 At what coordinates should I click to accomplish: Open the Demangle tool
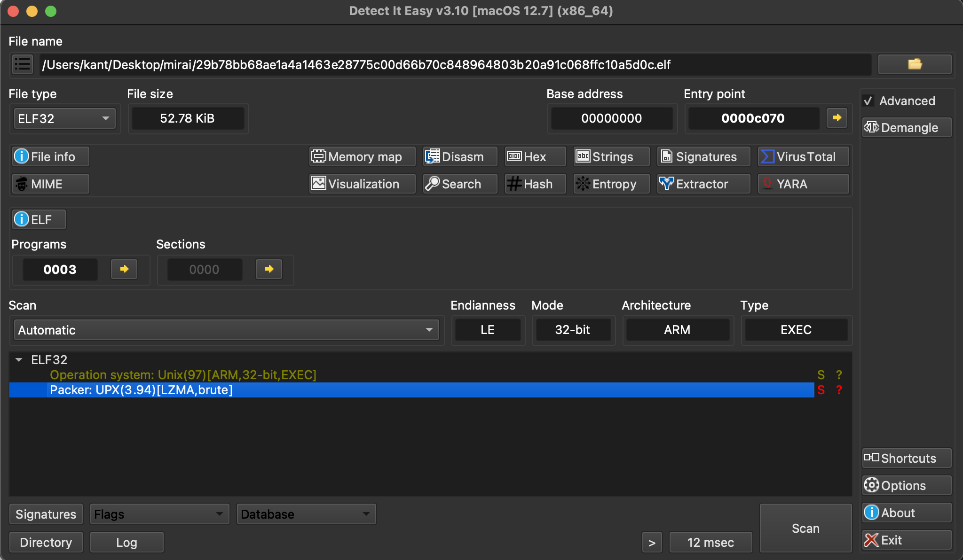[907, 127]
